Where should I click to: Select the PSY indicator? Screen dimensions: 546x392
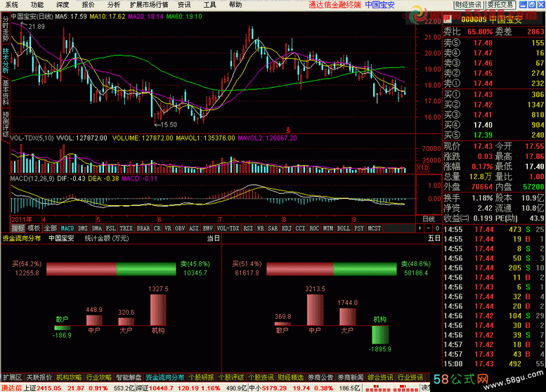359,228
